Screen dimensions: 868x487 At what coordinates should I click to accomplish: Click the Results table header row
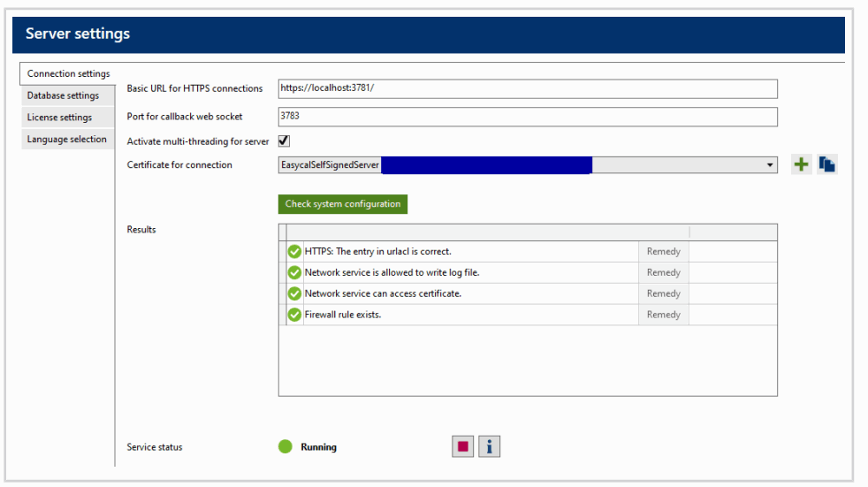(528, 232)
